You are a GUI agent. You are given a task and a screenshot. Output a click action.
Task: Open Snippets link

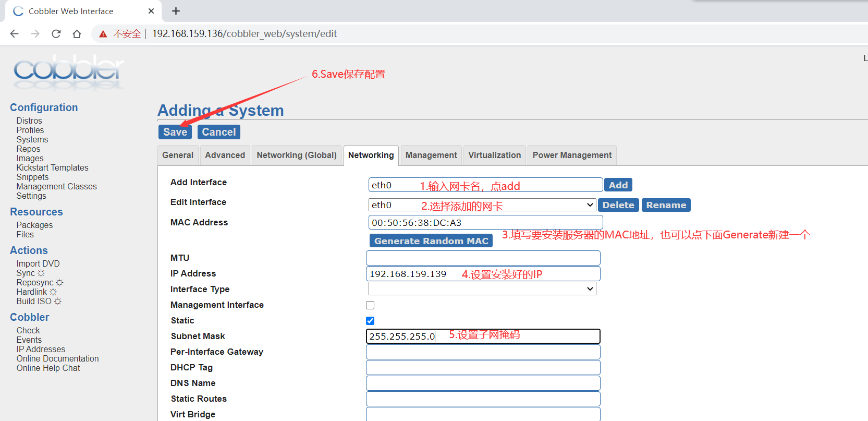tap(32, 177)
